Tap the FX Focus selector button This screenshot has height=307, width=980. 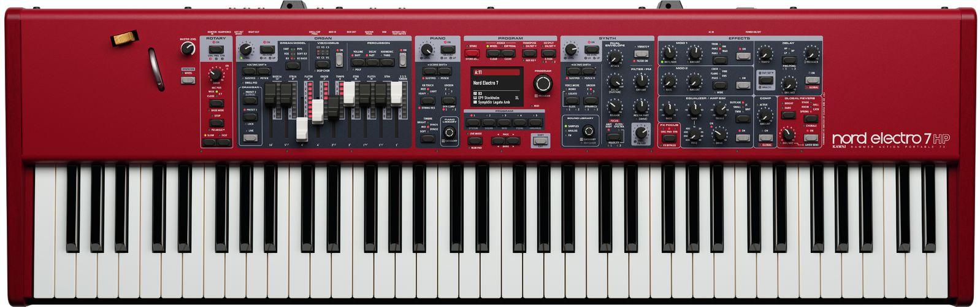click(669, 138)
